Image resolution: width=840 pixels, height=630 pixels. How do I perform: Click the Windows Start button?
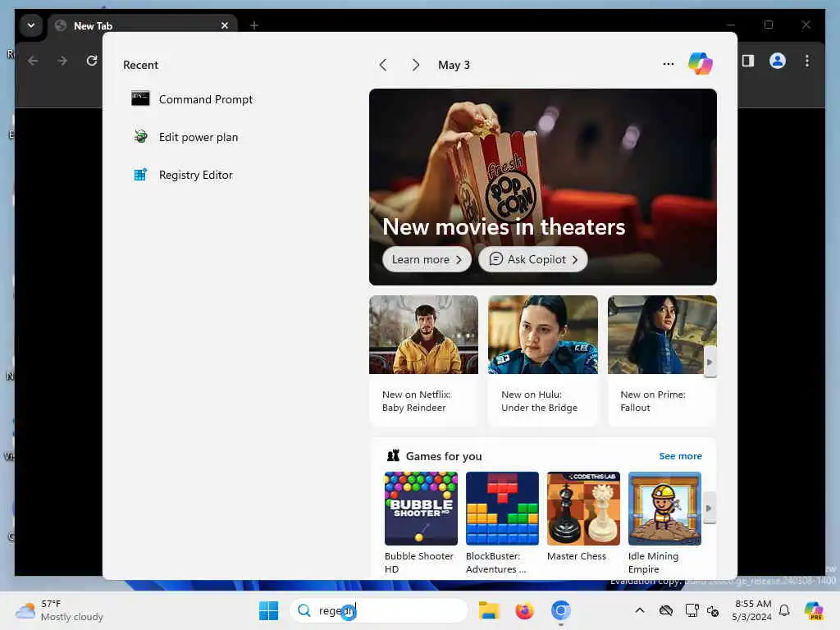(268, 610)
